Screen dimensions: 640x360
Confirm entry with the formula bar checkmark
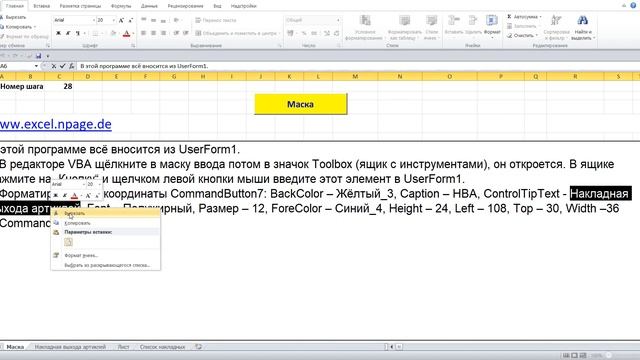(x=62, y=66)
